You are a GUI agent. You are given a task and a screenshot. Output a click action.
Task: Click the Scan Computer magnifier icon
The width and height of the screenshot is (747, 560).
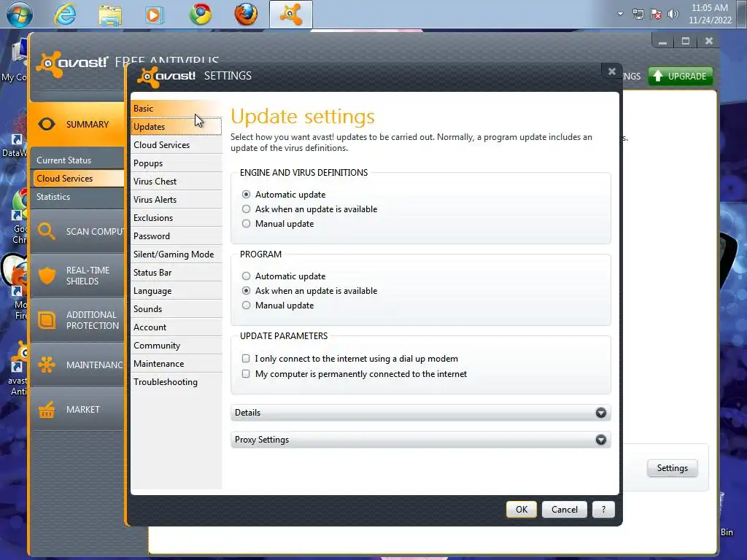(x=46, y=231)
